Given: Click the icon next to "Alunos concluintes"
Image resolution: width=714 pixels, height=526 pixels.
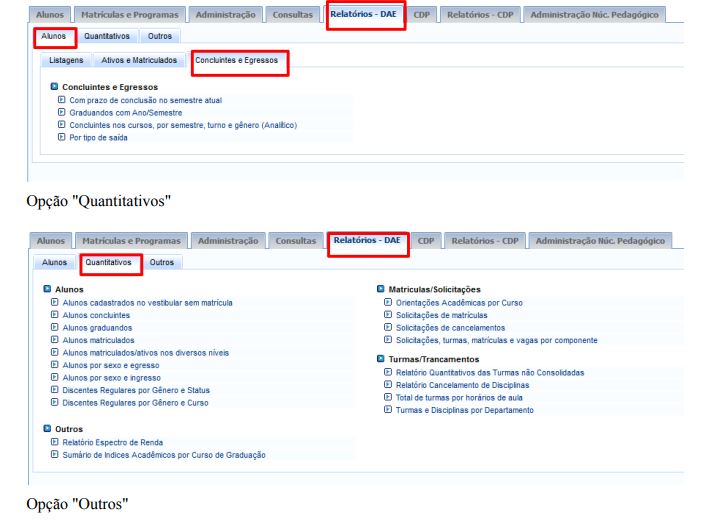Looking at the screenshot, I should [54, 315].
